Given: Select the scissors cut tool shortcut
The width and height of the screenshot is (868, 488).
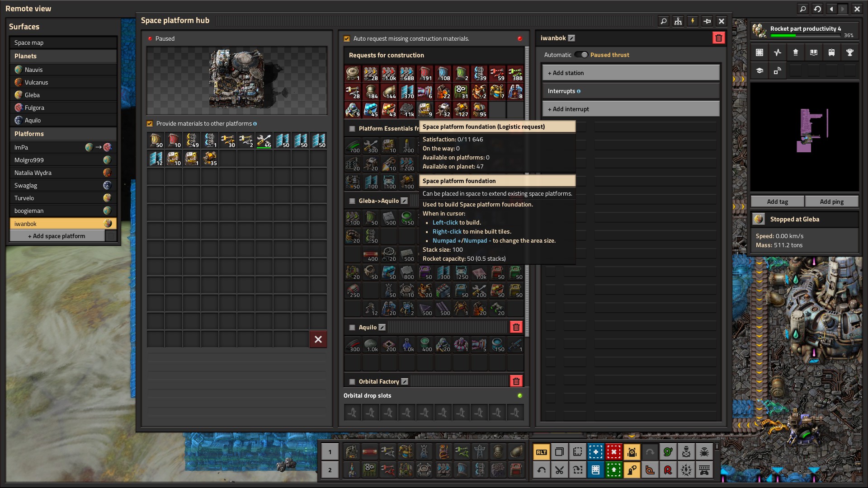Looking at the screenshot, I should tap(559, 470).
